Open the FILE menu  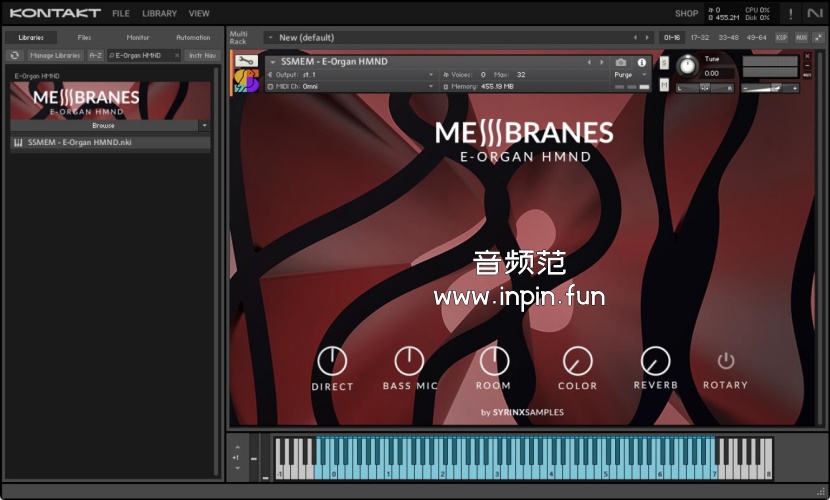(121, 13)
